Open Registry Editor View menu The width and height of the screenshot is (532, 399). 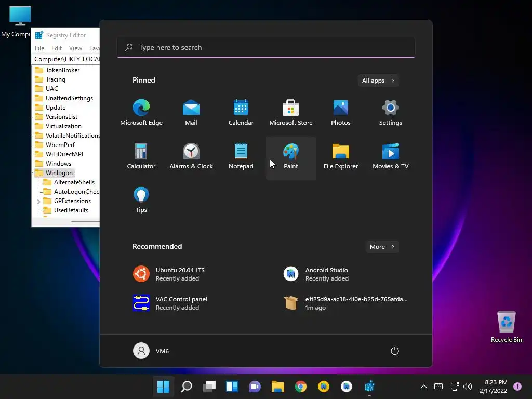click(75, 48)
